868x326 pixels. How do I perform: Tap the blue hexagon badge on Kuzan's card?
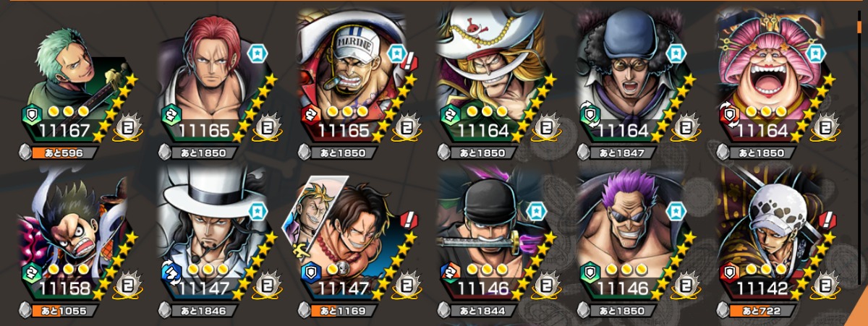coord(676,54)
